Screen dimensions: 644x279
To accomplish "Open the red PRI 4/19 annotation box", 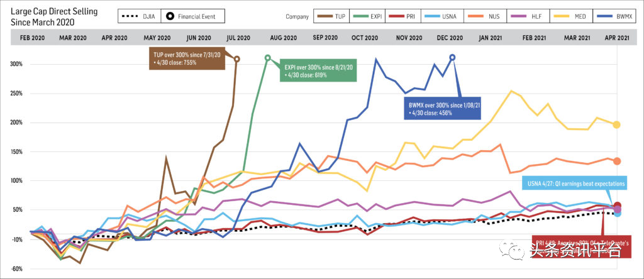I will coord(581,246).
